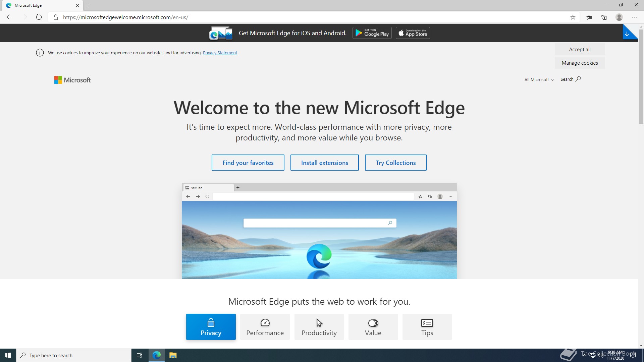Image resolution: width=644 pixels, height=362 pixels.
Task: Select the Value tab
Action: click(373, 327)
